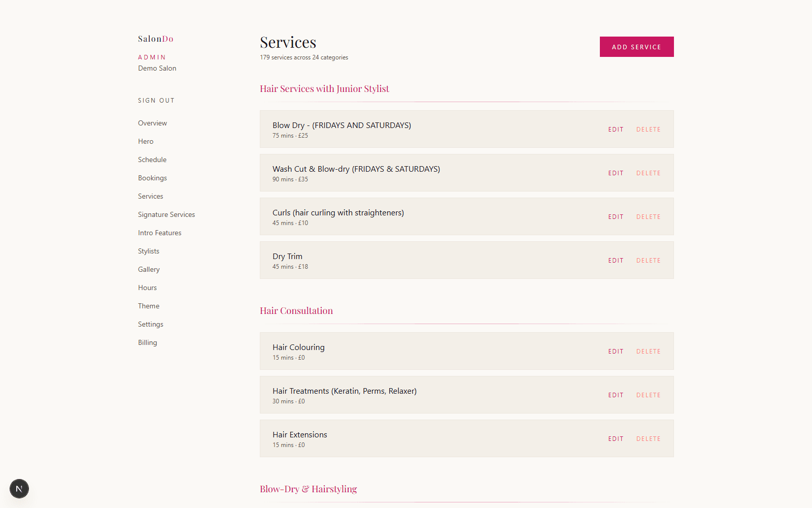Delete the Dry Trim service

click(x=649, y=261)
